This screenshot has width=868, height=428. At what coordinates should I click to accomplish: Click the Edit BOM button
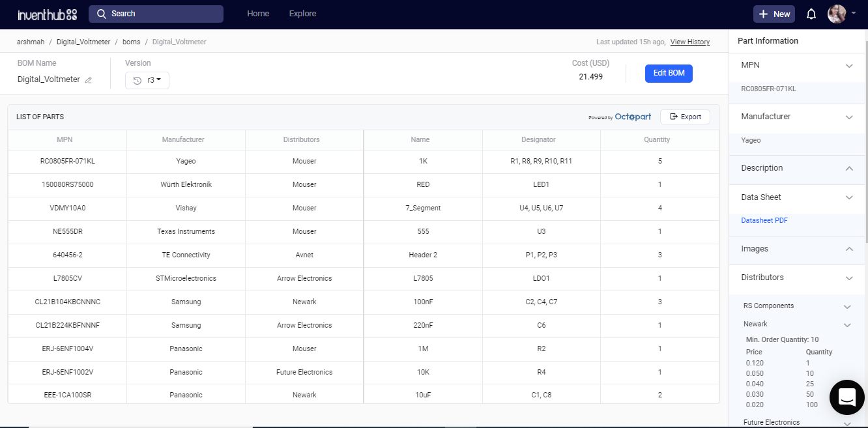click(669, 73)
